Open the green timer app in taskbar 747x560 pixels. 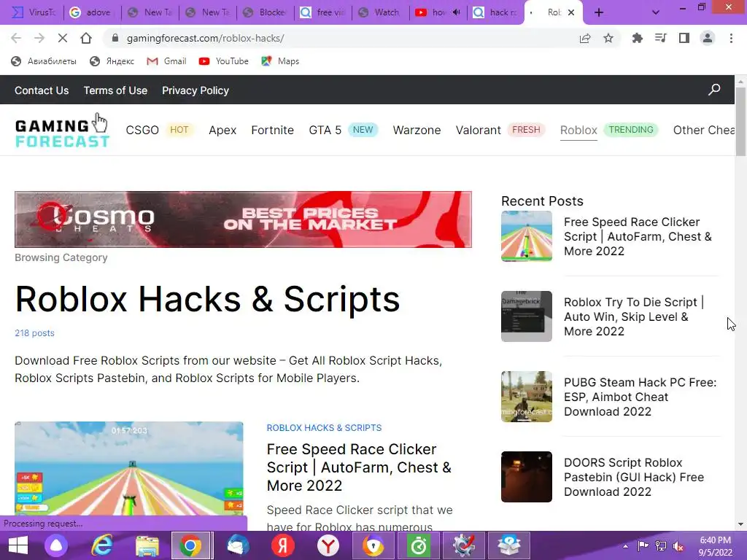(x=419, y=545)
